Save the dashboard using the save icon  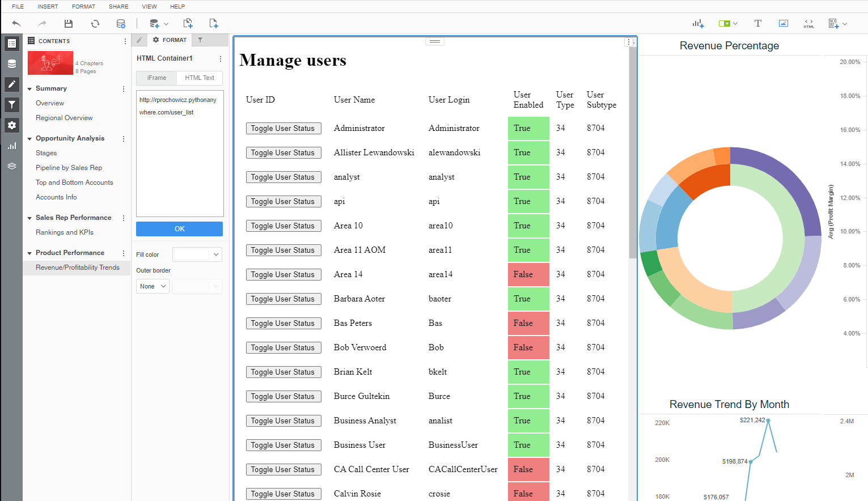pos(68,23)
